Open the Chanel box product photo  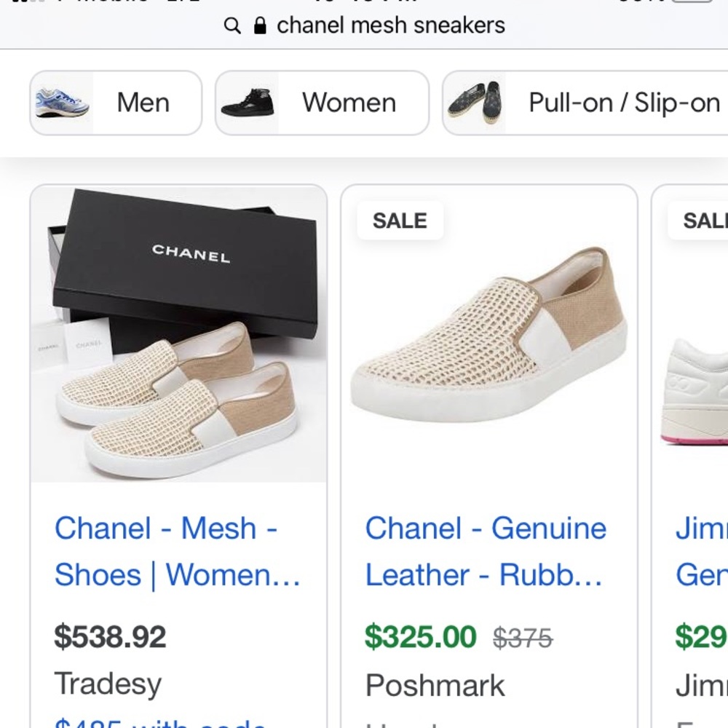pyautogui.click(x=178, y=335)
